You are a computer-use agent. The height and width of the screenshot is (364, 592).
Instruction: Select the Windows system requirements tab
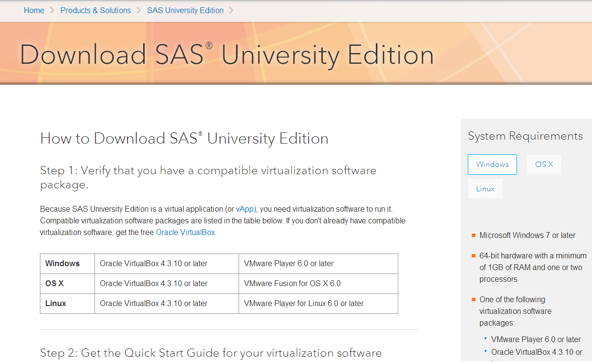tap(492, 164)
